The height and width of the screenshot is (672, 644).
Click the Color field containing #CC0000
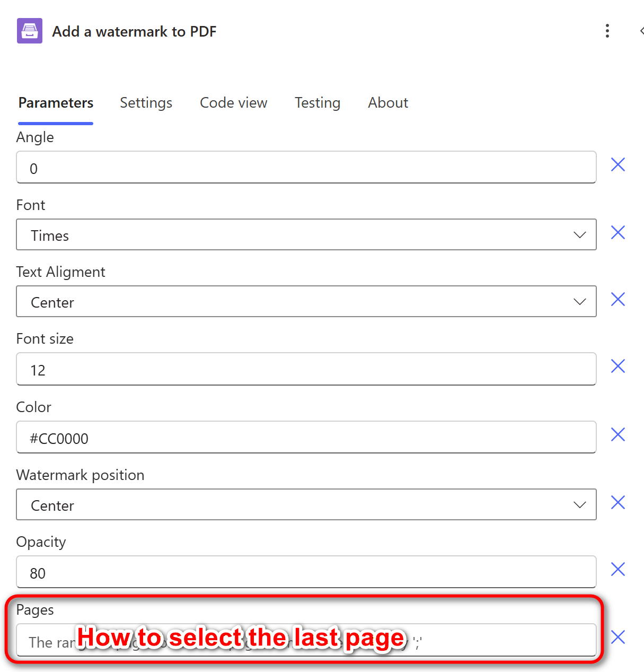(306, 438)
